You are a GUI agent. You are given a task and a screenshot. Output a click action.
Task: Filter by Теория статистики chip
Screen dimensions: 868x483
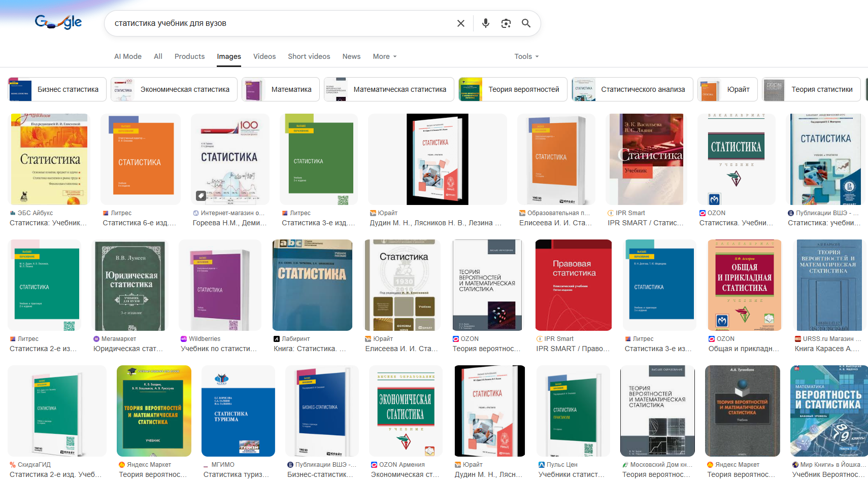pos(811,89)
